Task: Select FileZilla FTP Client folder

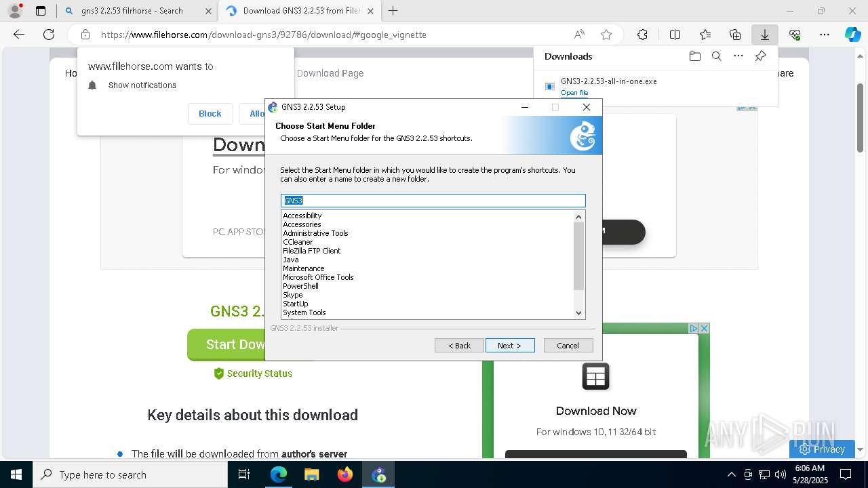Action: (x=312, y=251)
